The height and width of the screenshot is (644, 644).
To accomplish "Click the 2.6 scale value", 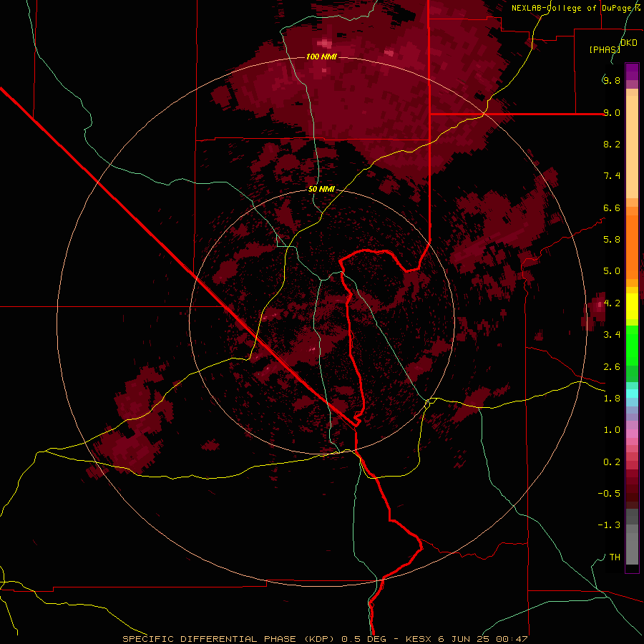I will pos(612,367).
